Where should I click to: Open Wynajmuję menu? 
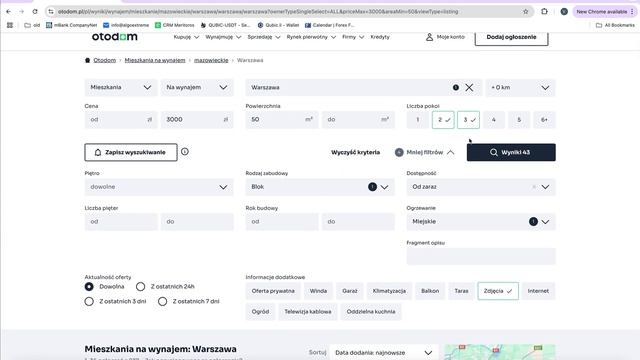click(x=223, y=37)
